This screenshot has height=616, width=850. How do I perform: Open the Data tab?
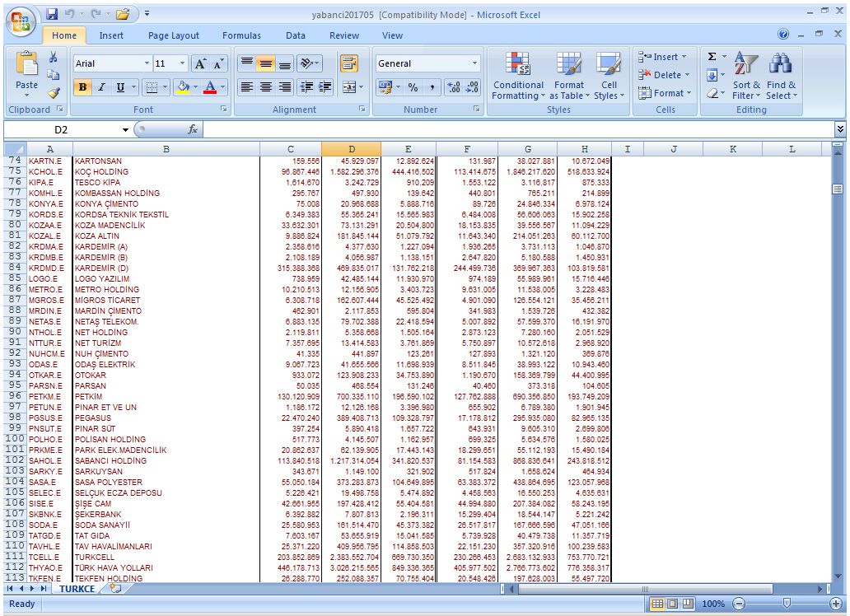tap(296, 35)
